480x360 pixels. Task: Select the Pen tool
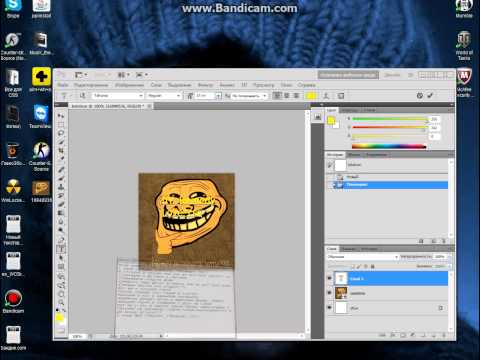(x=61, y=240)
